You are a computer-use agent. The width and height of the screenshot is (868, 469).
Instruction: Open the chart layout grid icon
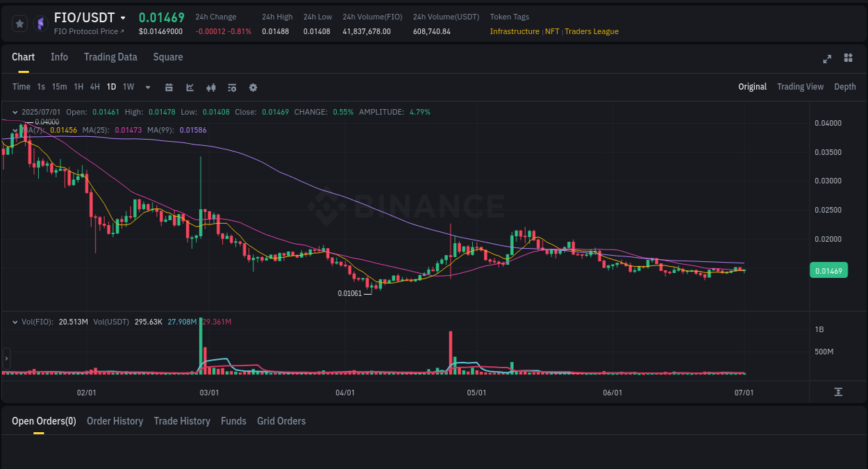click(848, 58)
